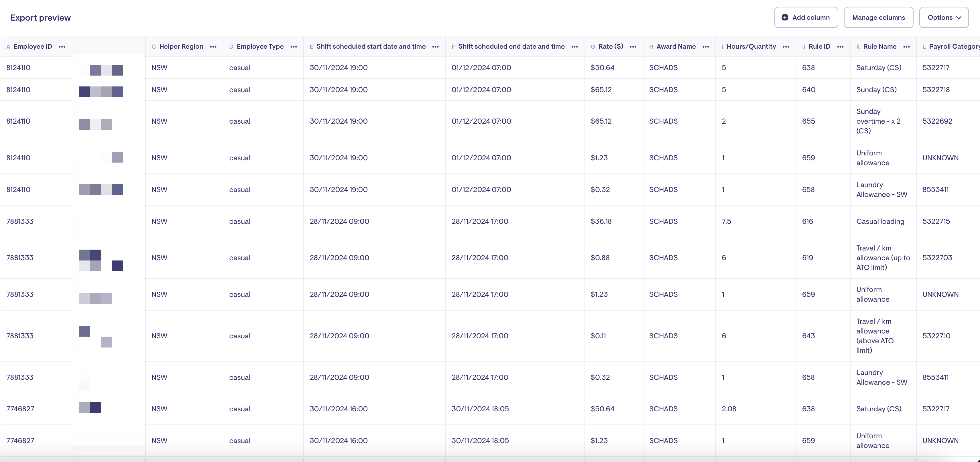Open Rate ($) column three-dot menu
The height and width of the screenshot is (462, 980).
(633, 46)
